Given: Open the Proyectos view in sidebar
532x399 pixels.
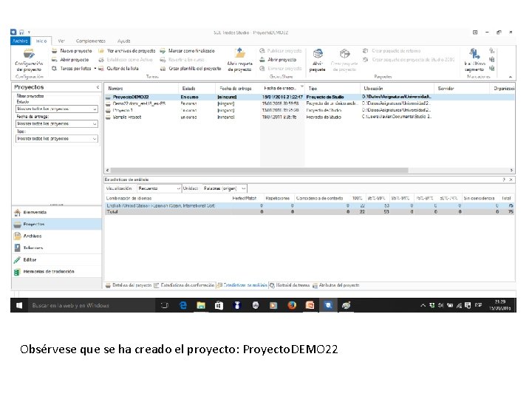Looking at the screenshot, I should click(57, 225).
